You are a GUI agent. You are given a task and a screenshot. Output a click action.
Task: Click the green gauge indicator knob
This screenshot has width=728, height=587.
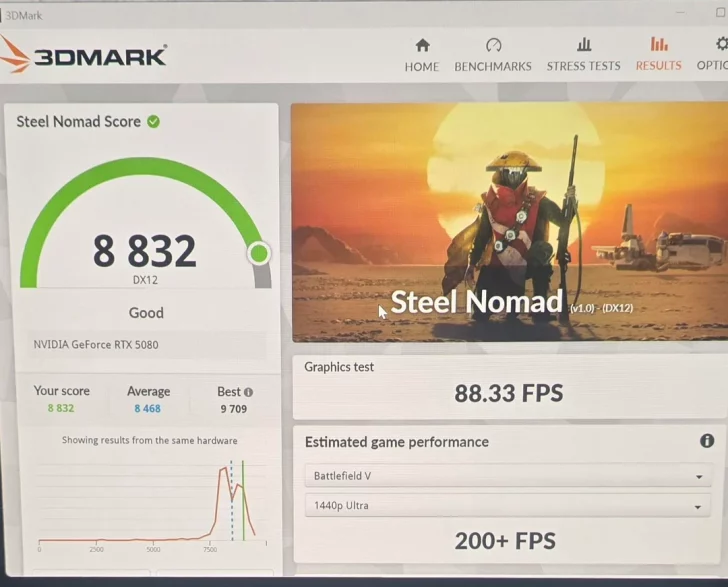[x=259, y=254]
